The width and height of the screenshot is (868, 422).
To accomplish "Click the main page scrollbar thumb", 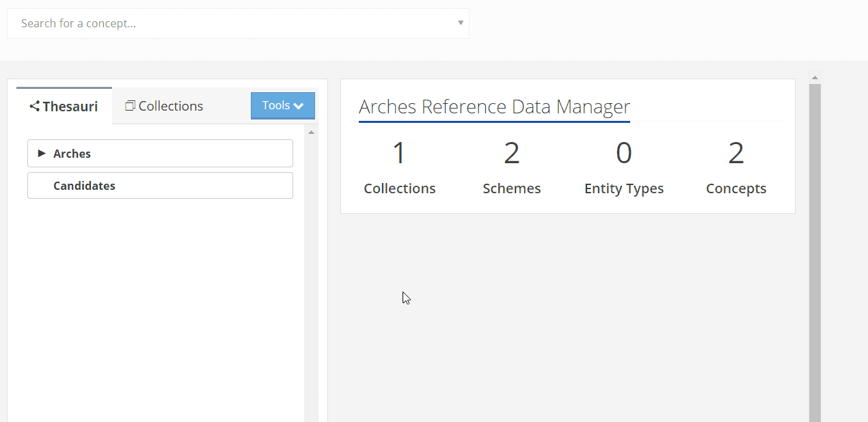I will point(815,253).
